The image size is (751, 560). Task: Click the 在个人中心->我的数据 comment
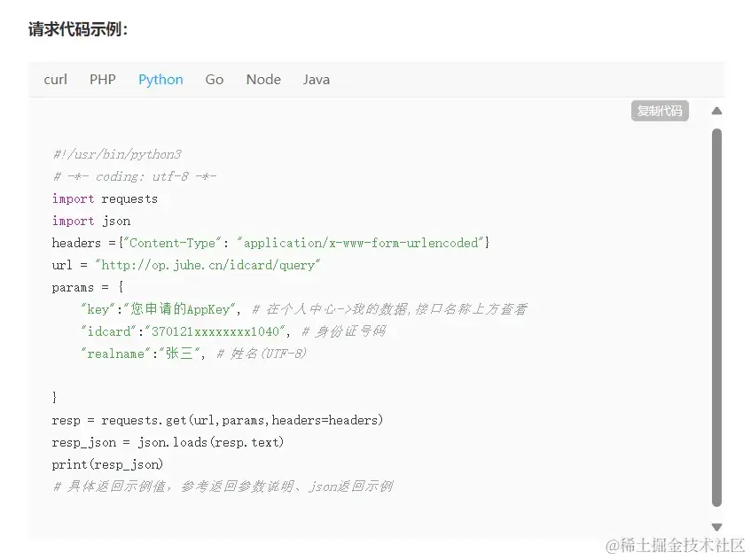point(389,309)
